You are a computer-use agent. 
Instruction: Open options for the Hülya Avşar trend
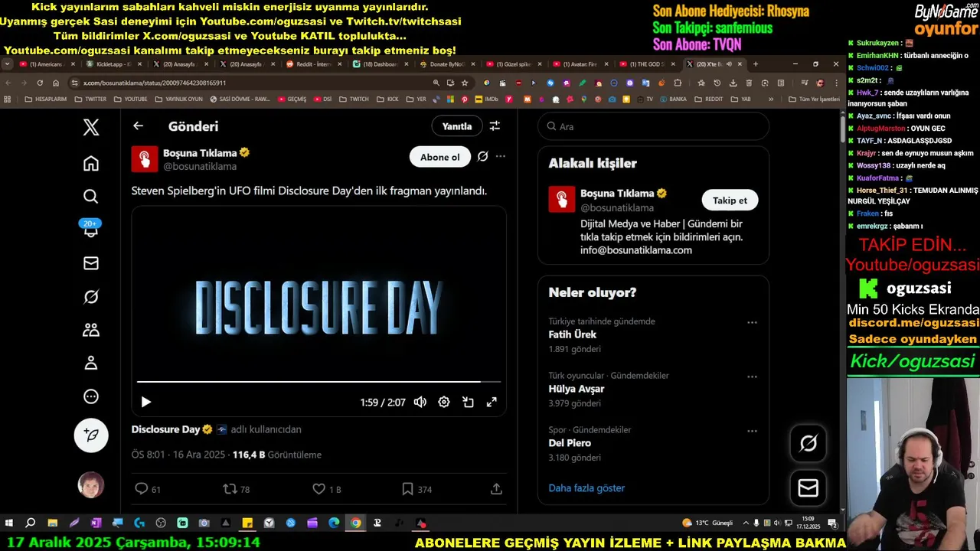[752, 377]
